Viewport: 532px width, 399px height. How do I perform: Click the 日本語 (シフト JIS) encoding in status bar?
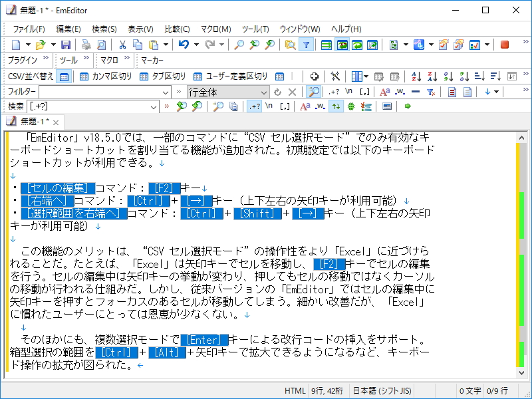[382, 391]
